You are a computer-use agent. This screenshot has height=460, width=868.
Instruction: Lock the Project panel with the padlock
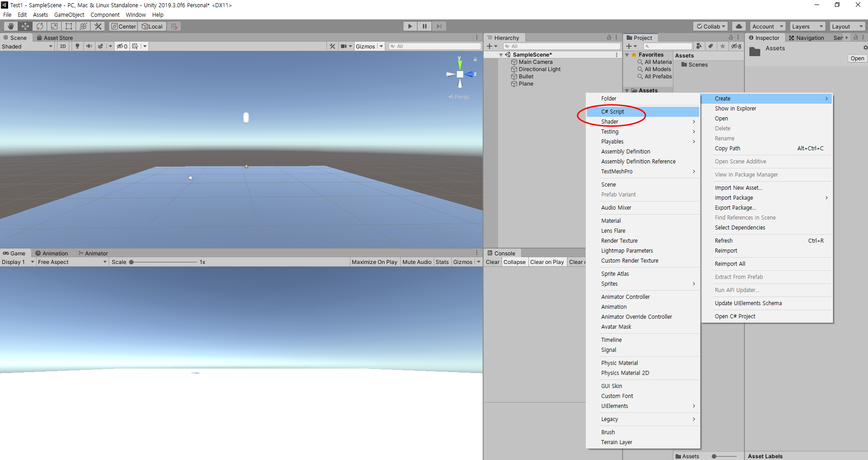730,38
